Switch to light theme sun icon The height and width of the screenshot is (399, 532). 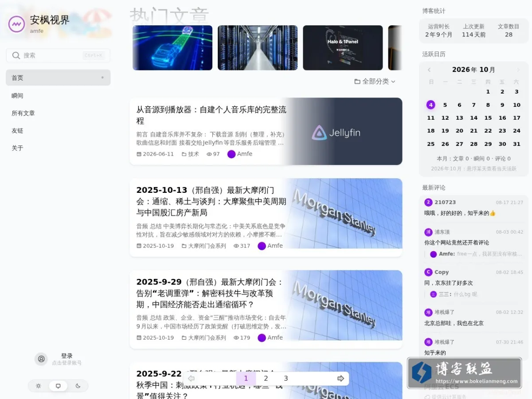pyautogui.click(x=39, y=386)
